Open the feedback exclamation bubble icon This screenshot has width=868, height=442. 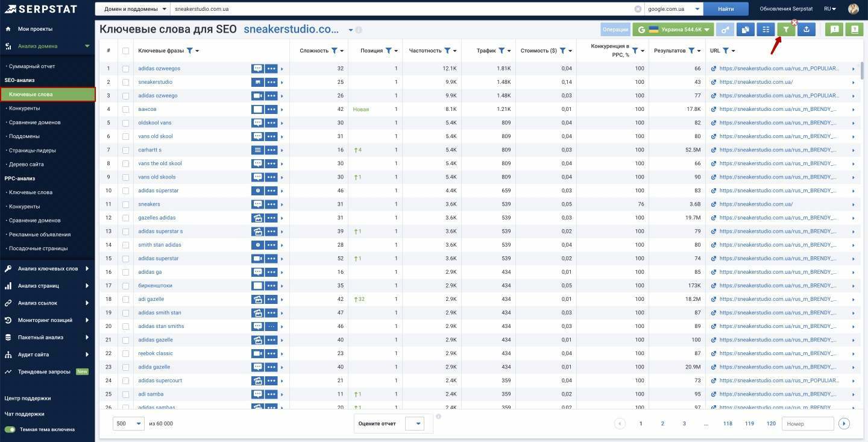(x=834, y=29)
